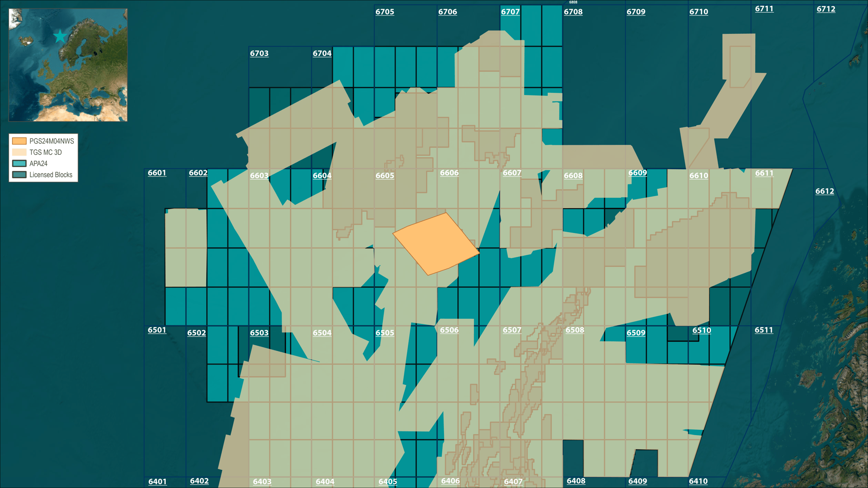Click the PGS24M04NWS legend text

pos(52,141)
